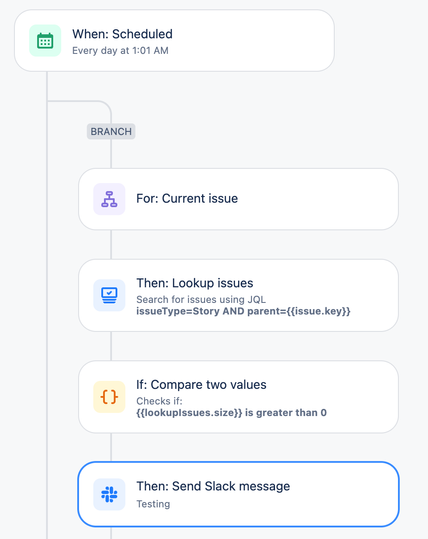Select the For: Current issue component
The image size is (428, 539).
click(x=239, y=199)
